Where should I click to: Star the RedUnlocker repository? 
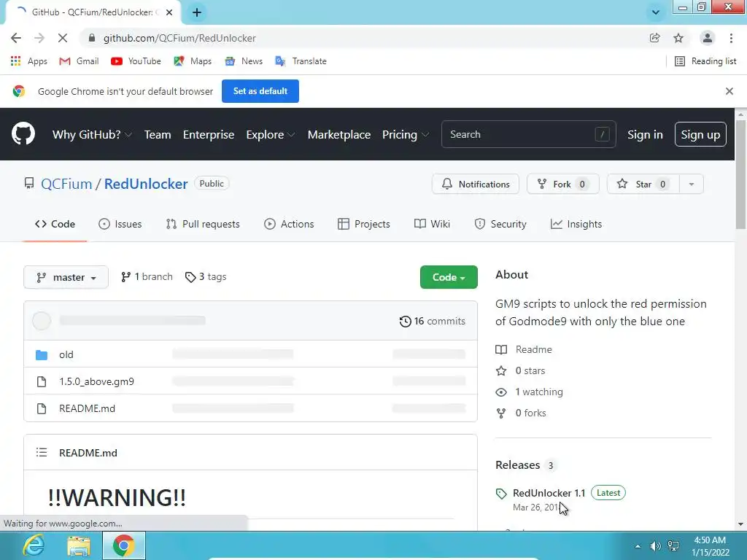click(643, 184)
